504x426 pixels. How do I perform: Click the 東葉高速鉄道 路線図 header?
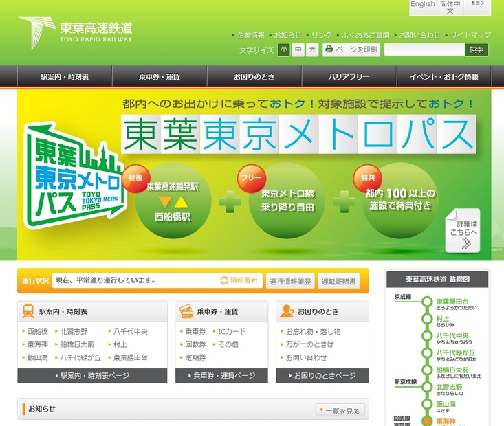pyautogui.click(x=437, y=279)
